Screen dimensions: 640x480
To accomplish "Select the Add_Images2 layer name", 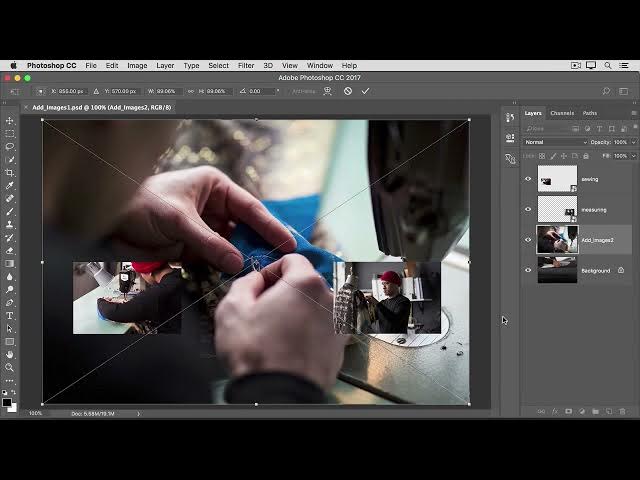I will click(x=598, y=240).
